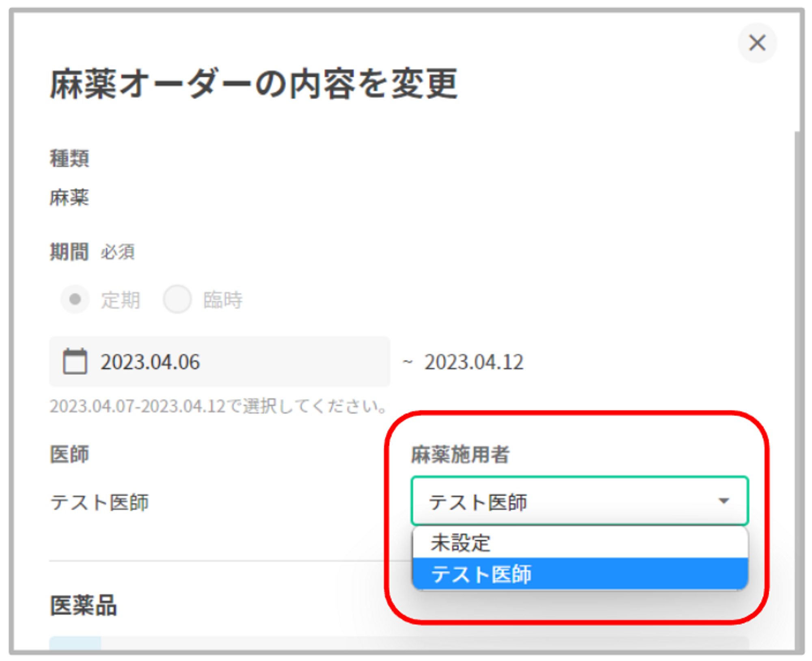Image resolution: width=812 pixels, height=661 pixels.
Task: Click the date range hint text
Action: pos(218,406)
